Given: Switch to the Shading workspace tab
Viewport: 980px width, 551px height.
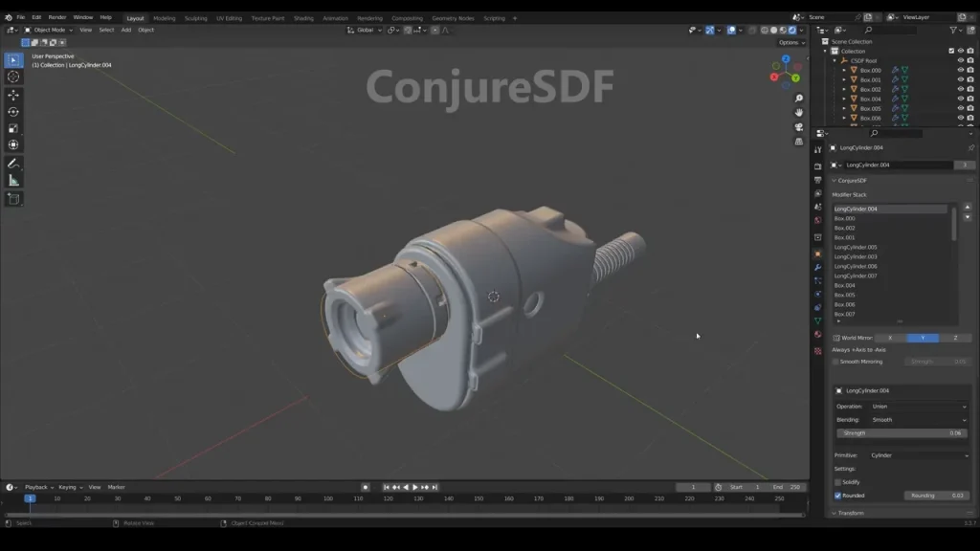Looking at the screenshot, I should tap(303, 18).
